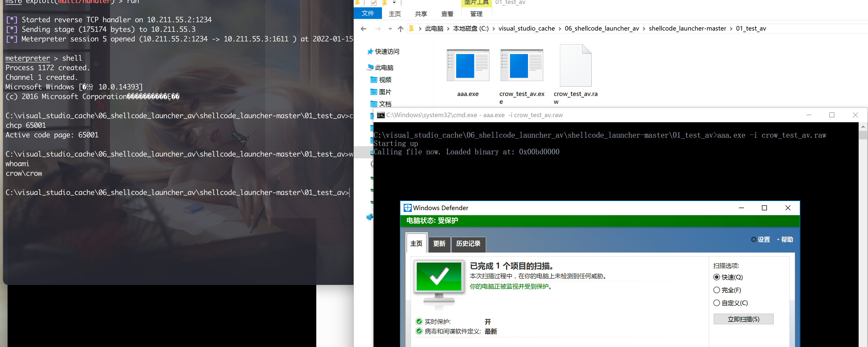Expand chevron after visual_studio_cache in address bar
Screen dimensions: 868x347
coord(560,29)
